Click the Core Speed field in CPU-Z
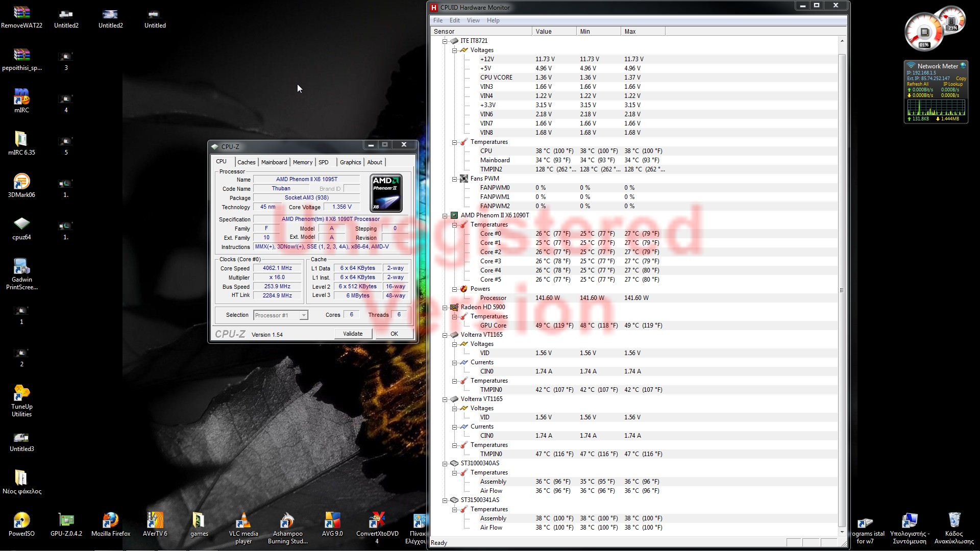Screen dimensions: 980x551 pos(277,268)
